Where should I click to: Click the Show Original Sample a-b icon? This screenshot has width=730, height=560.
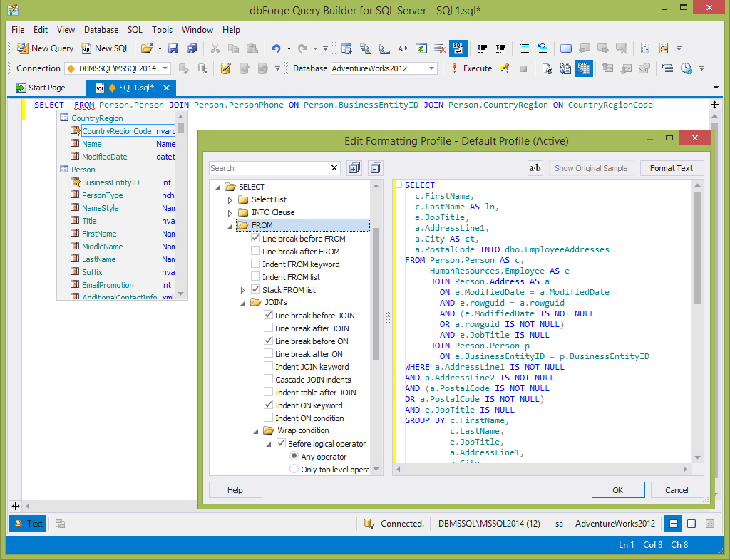[x=535, y=167]
